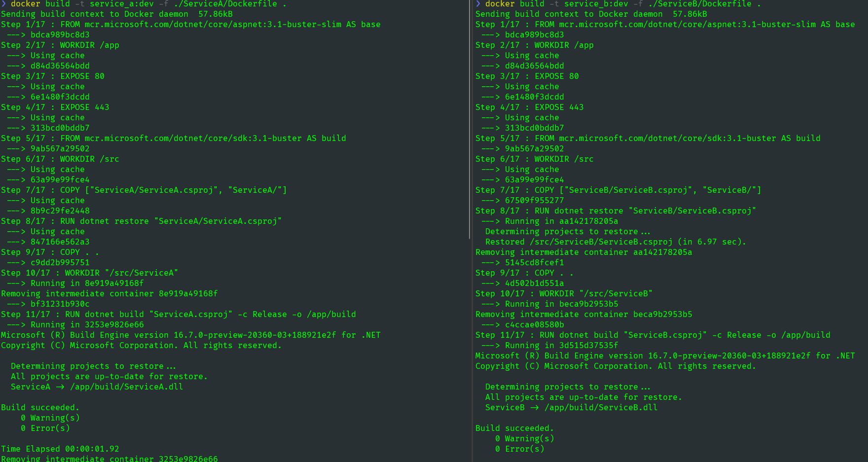
Task: Click Step 11/17 dotnet build ServiceA.csproj line
Action: click(x=179, y=315)
